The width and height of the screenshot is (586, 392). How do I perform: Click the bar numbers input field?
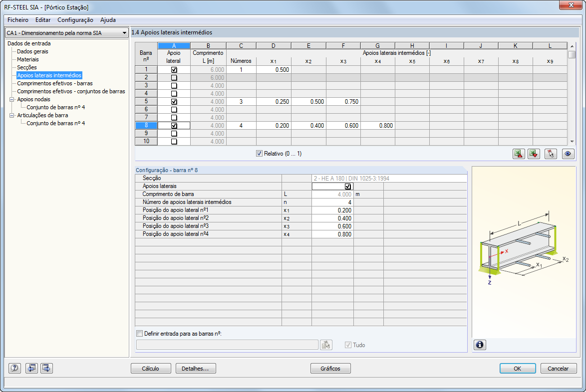(227, 345)
